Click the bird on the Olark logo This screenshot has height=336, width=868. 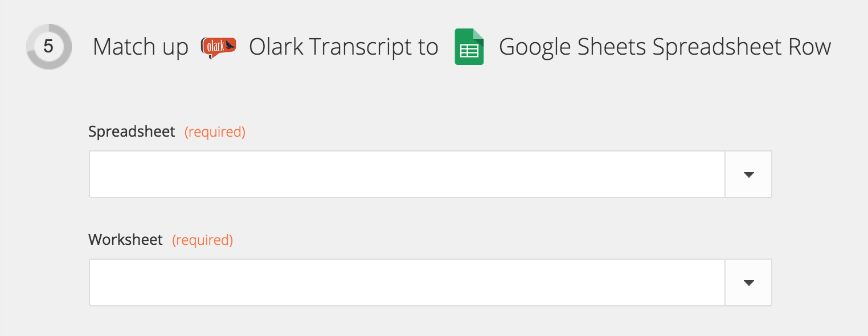click(x=229, y=45)
